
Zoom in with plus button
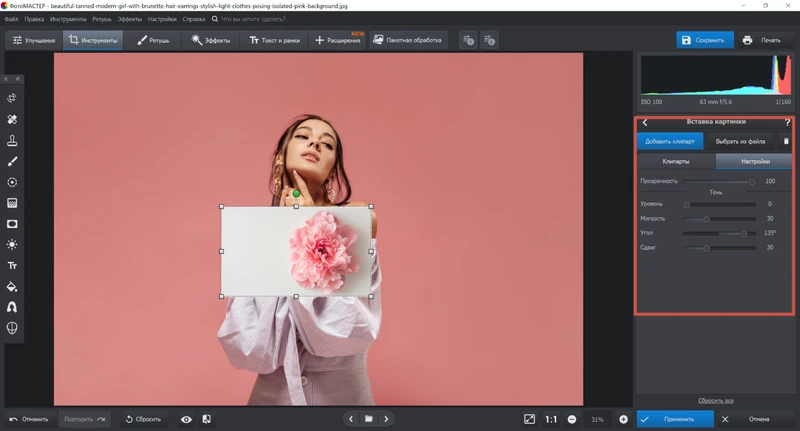click(x=623, y=419)
